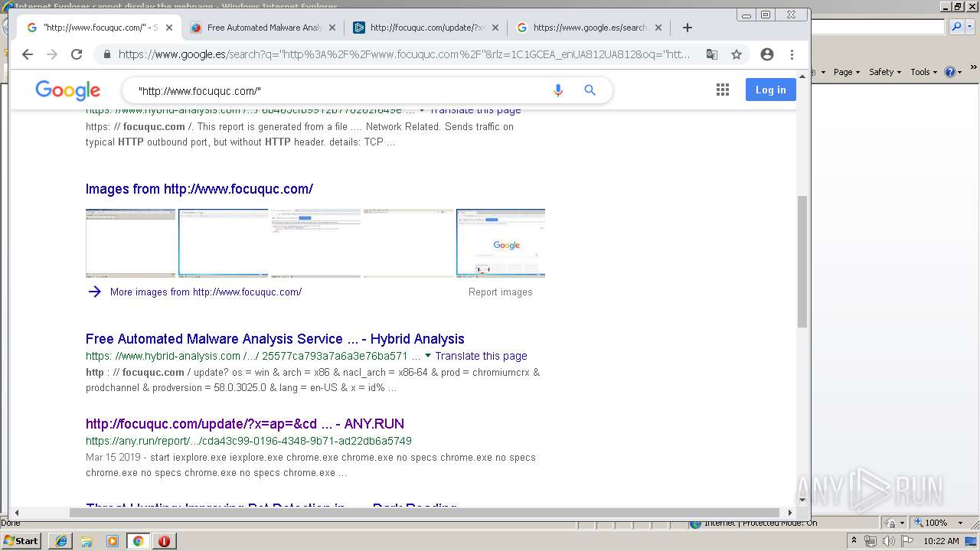
Task: Open Internet Explorer from the taskbar
Action: pyautogui.click(x=60, y=541)
